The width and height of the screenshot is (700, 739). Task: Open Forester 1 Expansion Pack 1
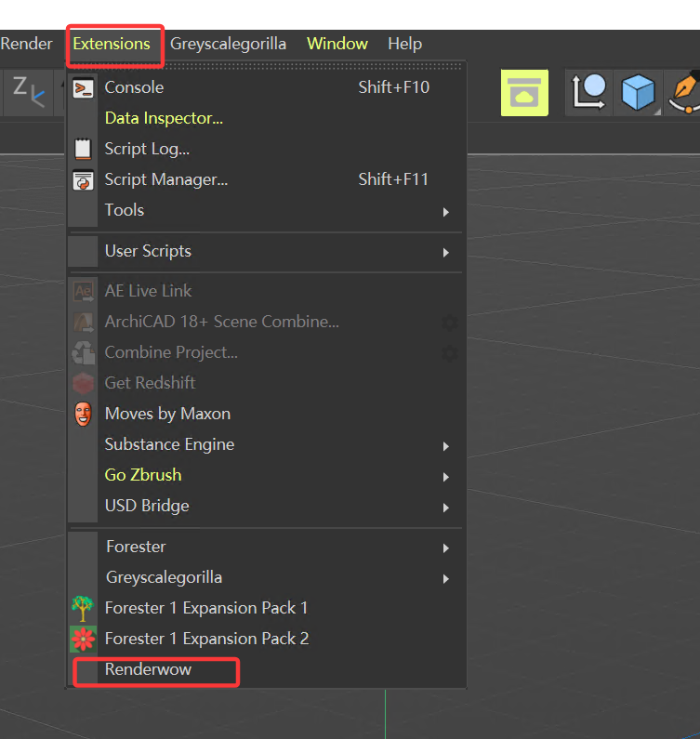(x=267, y=608)
